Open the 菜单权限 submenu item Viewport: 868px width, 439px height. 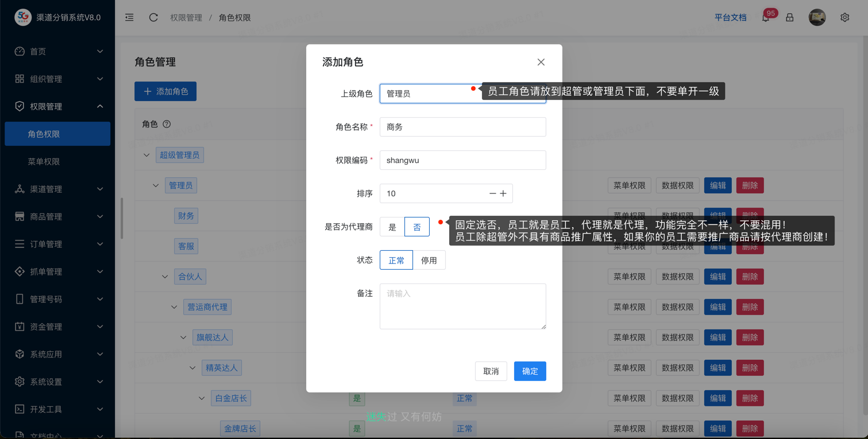pyautogui.click(x=44, y=161)
